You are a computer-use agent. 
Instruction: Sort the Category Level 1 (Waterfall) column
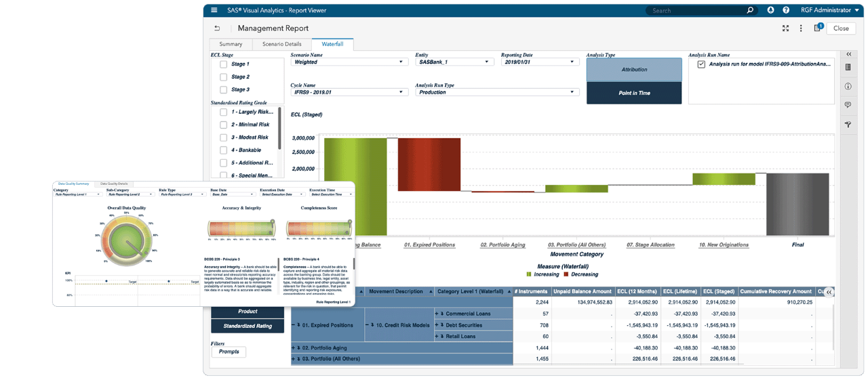coord(509,292)
